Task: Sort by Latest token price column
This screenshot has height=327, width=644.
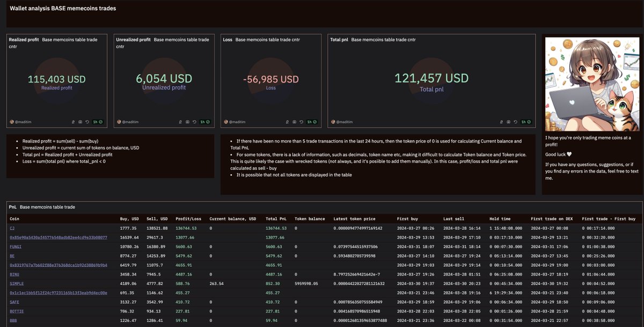Action: (x=354, y=219)
